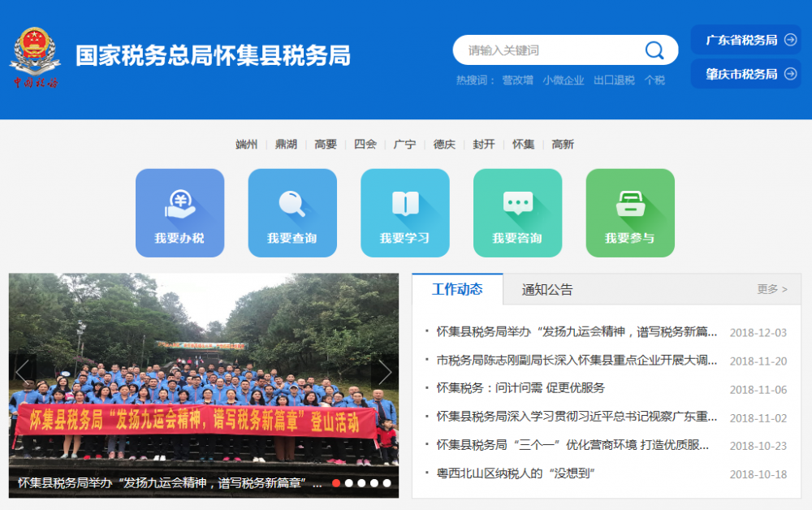Screen dimensions: 812x510
Task: Open the 我要咨询 consultation service icon
Action: pyautogui.click(x=518, y=211)
